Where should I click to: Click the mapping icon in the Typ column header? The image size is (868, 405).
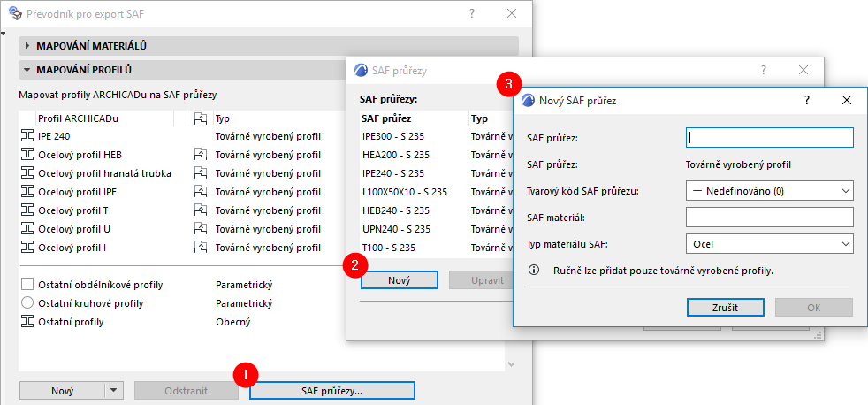201,118
